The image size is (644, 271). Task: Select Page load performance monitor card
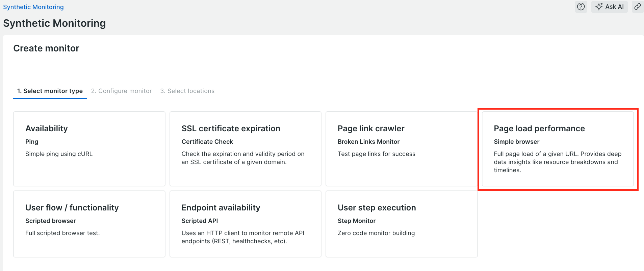point(558,149)
